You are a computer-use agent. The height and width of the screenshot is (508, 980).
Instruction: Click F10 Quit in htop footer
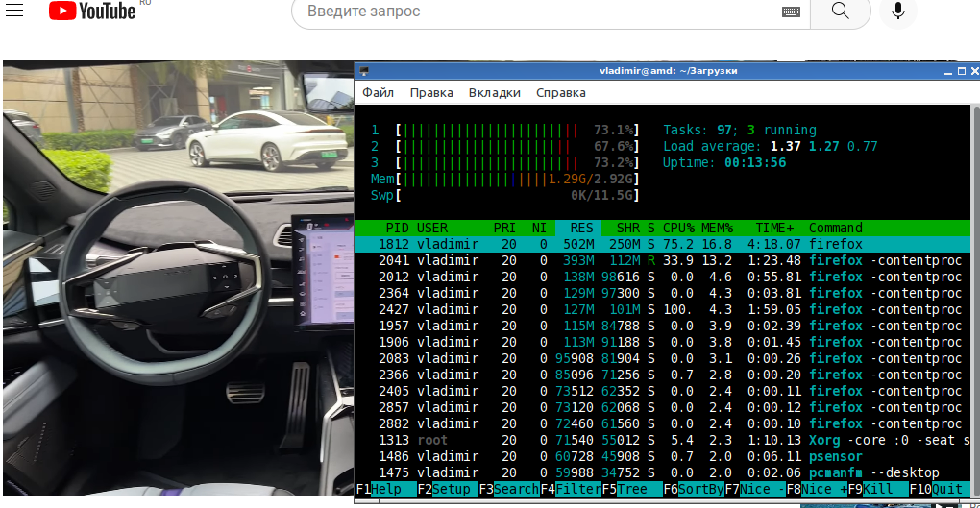(940, 489)
